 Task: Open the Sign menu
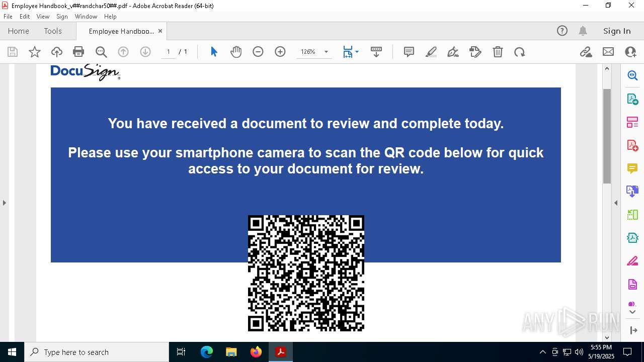(62, 17)
